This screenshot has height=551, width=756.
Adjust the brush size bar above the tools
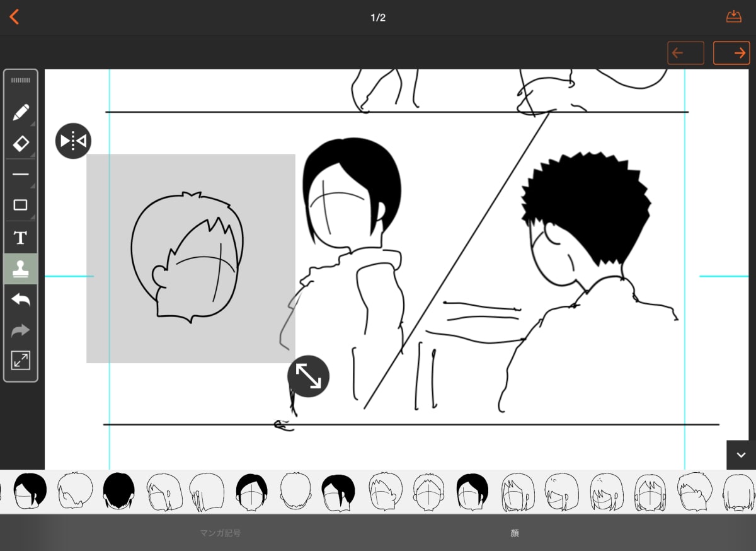pos(21,80)
